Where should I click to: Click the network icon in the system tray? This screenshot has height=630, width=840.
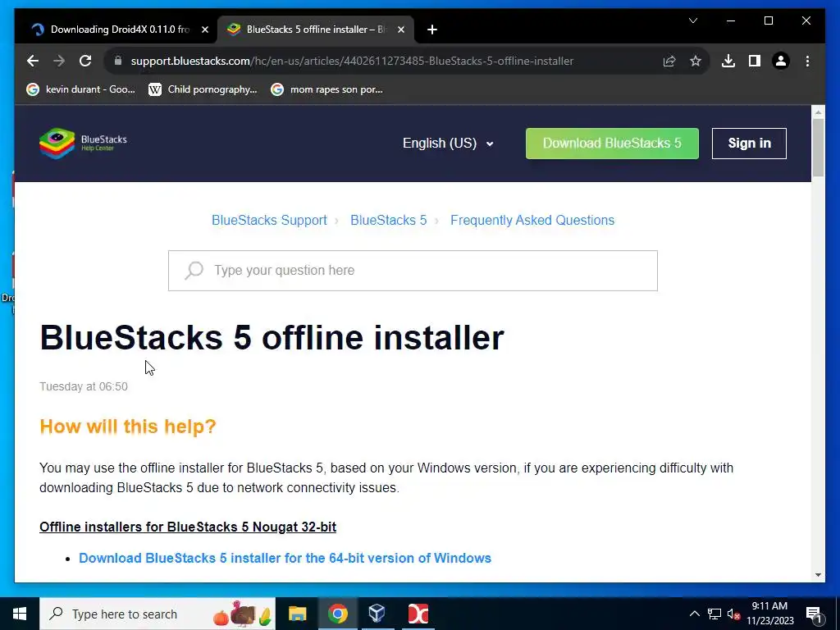(714, 614)
